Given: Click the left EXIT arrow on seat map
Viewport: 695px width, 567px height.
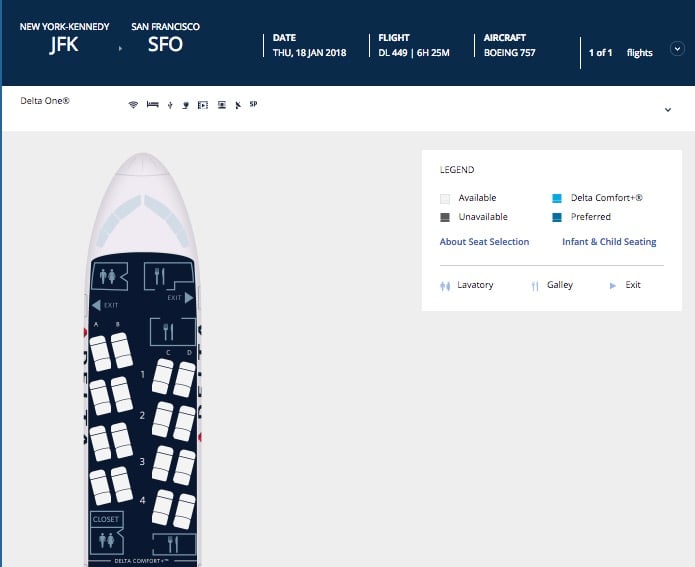Looking at the screenshot, I should [97, 305].
